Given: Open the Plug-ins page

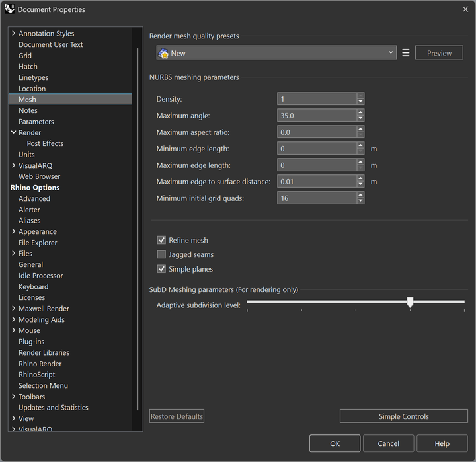Looking at the screenshot, I should click(x=31, y=342).
